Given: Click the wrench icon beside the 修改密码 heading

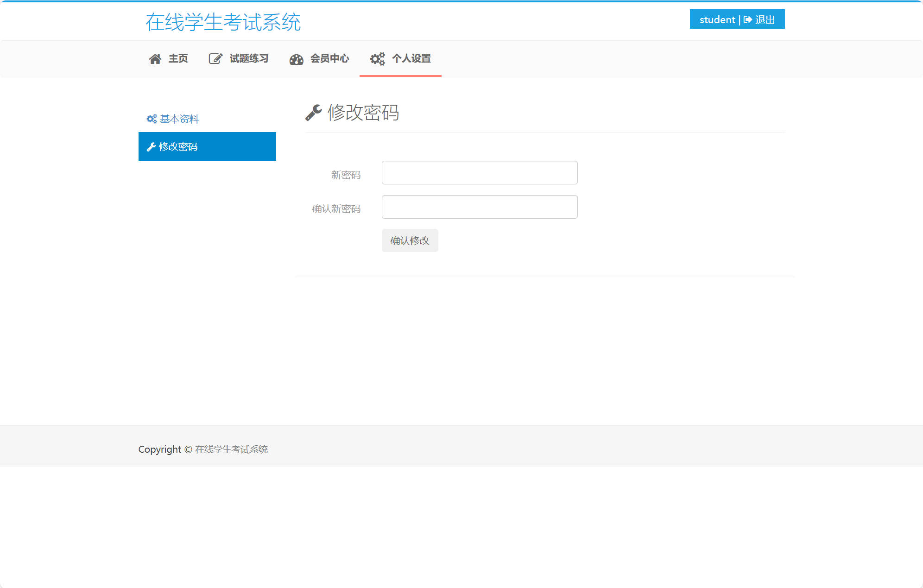Looking at the screenshot, I should coord(314,113).
